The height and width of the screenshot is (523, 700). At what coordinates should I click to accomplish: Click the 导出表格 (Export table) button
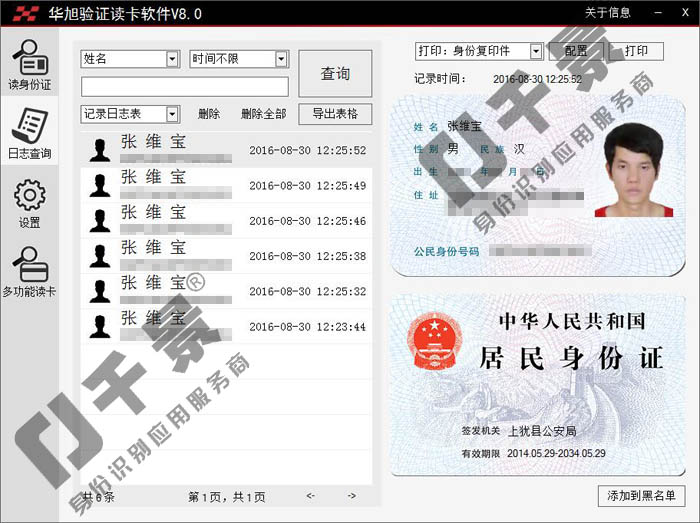click(335, 114)
